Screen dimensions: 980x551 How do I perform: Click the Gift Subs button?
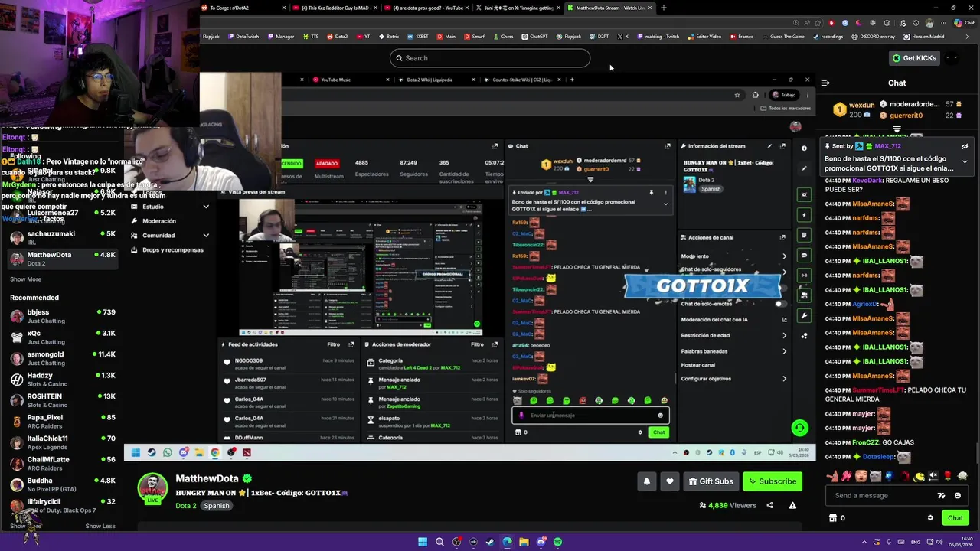(x=711, y=481)
